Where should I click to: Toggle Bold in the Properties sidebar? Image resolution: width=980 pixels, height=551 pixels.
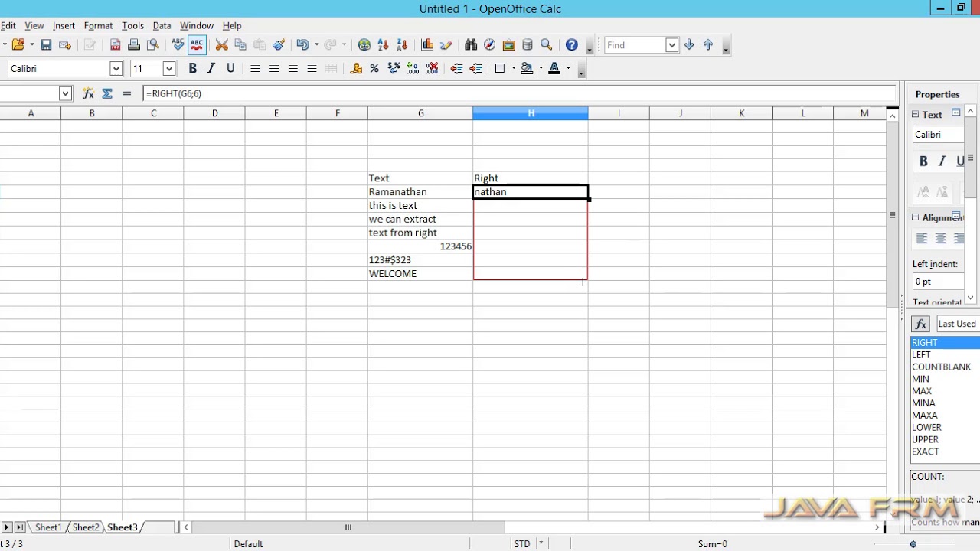coord(923,161)
